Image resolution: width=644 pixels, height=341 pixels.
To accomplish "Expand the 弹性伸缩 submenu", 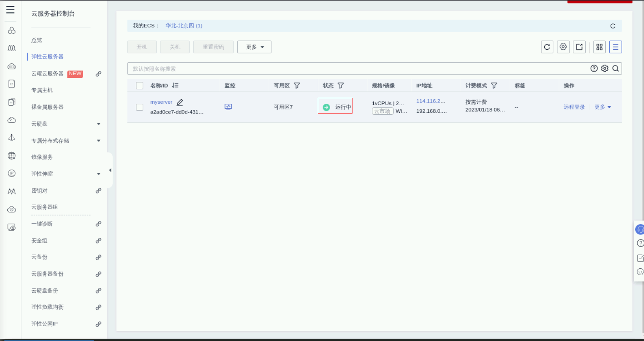I will coord(99,174).
